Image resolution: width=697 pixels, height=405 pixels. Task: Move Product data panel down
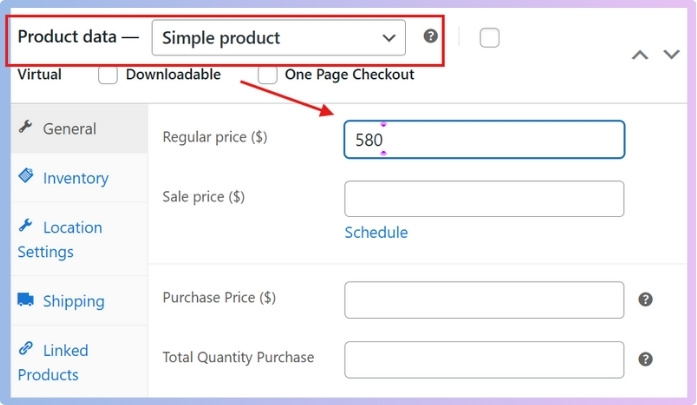click(671, 54)
